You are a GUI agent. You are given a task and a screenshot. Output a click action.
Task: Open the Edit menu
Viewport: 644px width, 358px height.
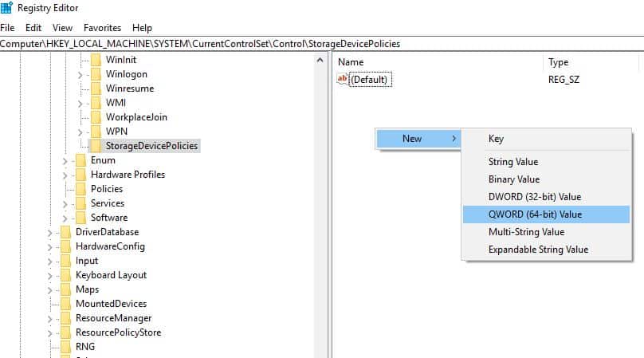point(33,28)
